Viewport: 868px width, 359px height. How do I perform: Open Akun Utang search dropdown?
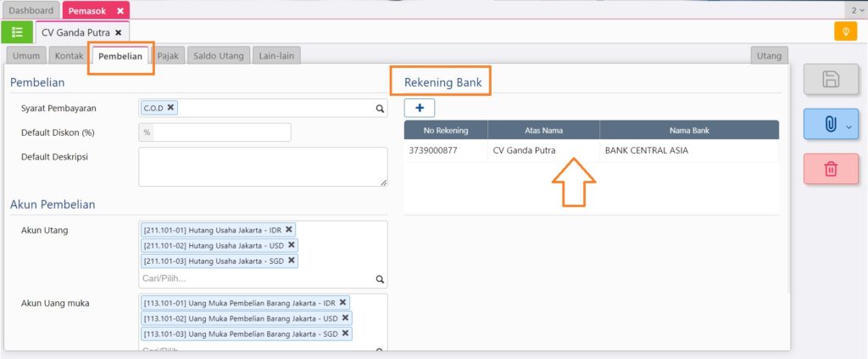pos(380,278)
